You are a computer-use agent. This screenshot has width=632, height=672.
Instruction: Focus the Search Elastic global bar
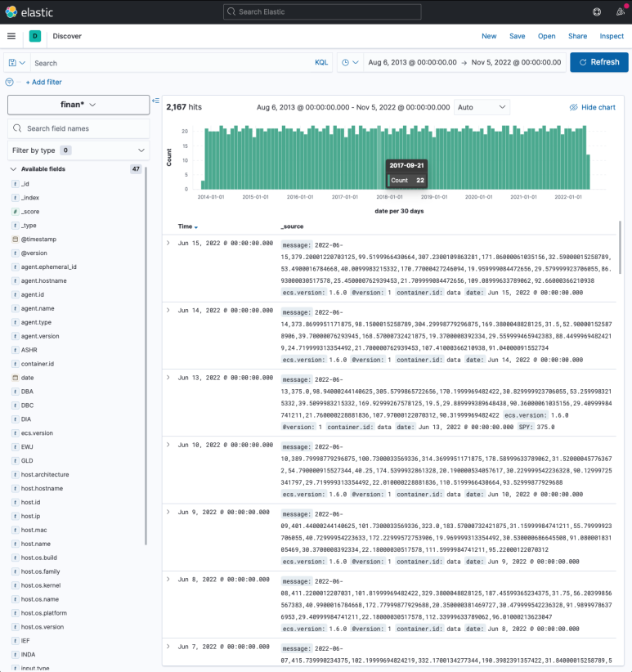coord(322,12)
